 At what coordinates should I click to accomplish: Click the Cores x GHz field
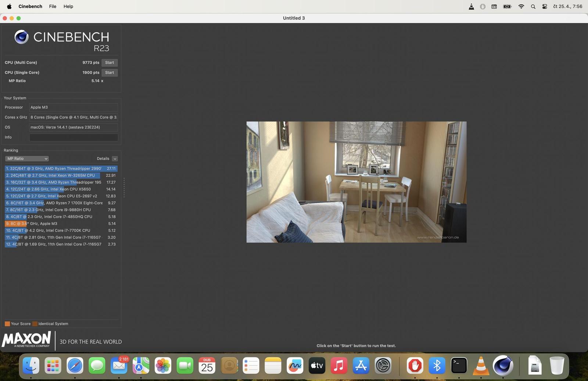(73, 117)
